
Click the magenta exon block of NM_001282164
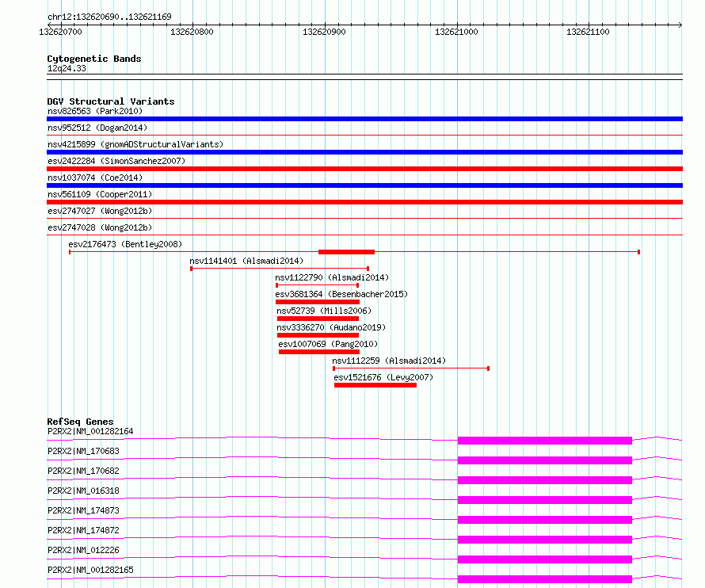click(x=545, y=441)
